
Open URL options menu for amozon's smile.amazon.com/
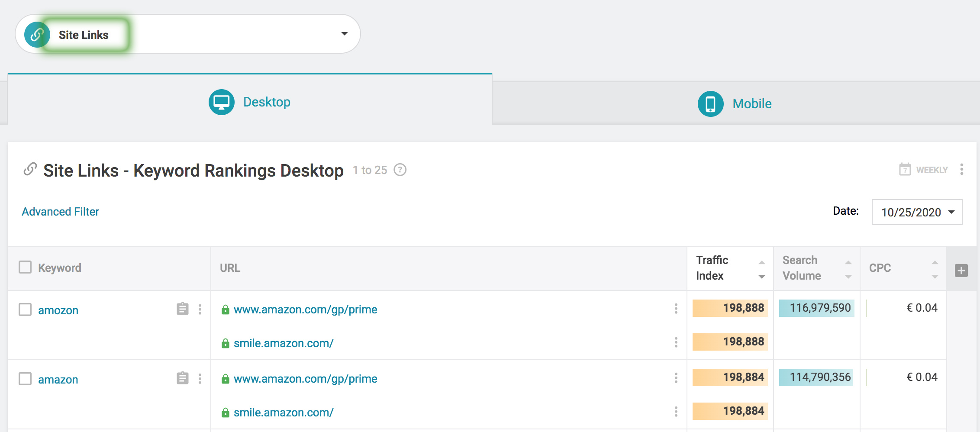[x=676, y=342]
